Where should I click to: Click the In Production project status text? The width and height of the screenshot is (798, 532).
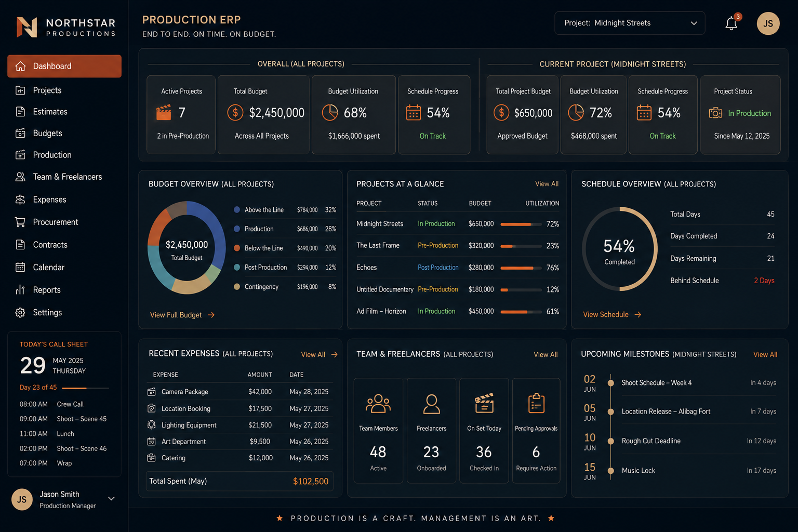(749, 113)
